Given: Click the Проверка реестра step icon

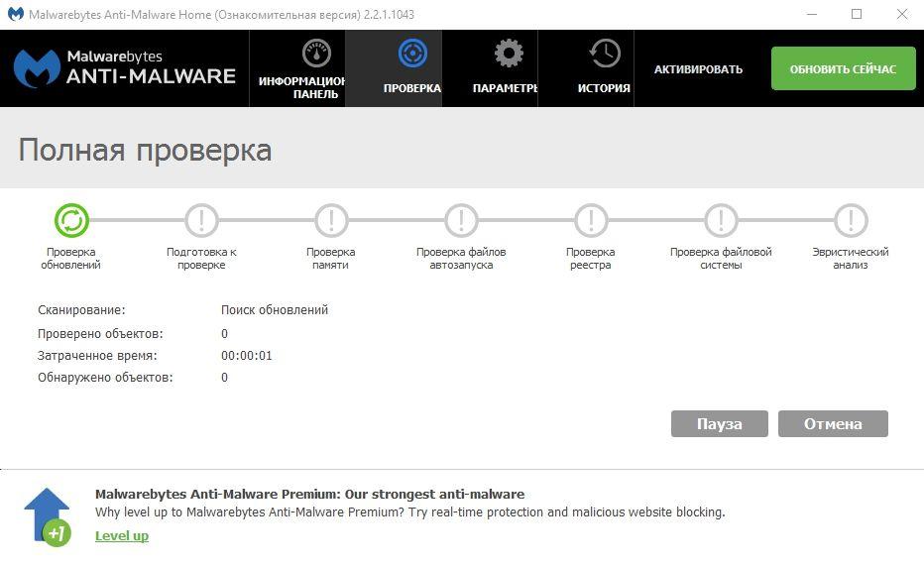Looking at the screenshot, I should tap(591, 220).
